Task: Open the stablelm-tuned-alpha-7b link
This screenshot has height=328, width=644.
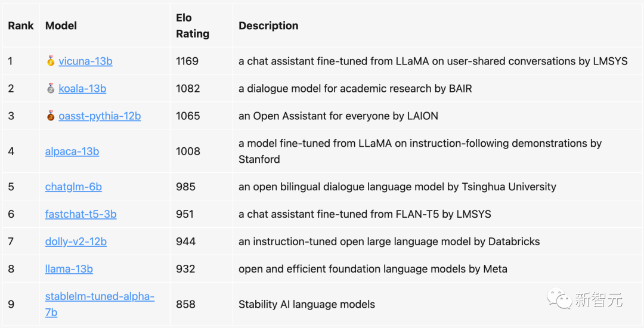Action: click(100, 304)
